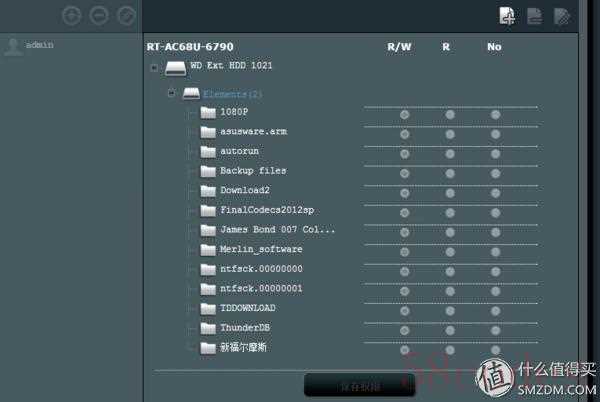Select the TDDOWNLOAD folder

[248, 308]
